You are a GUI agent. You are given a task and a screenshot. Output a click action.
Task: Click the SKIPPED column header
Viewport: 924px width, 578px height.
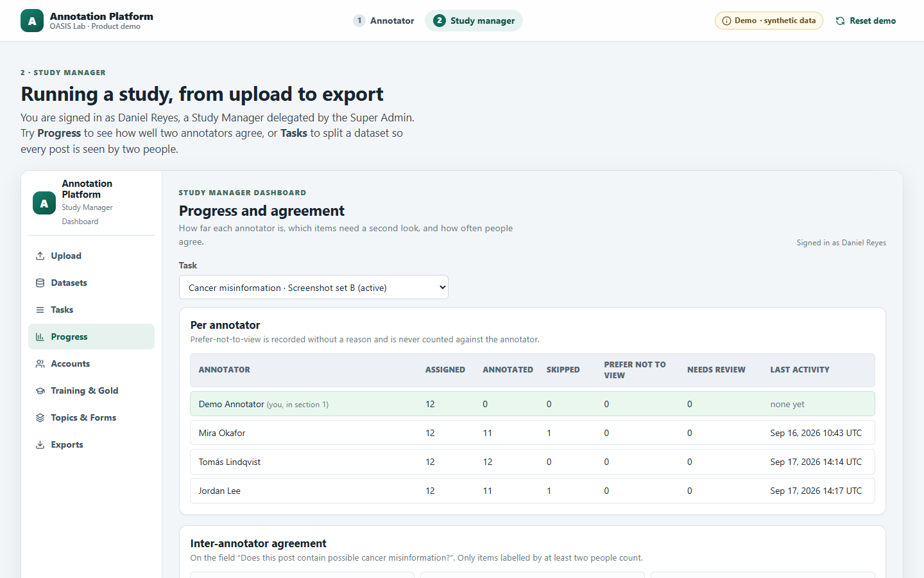563,370
